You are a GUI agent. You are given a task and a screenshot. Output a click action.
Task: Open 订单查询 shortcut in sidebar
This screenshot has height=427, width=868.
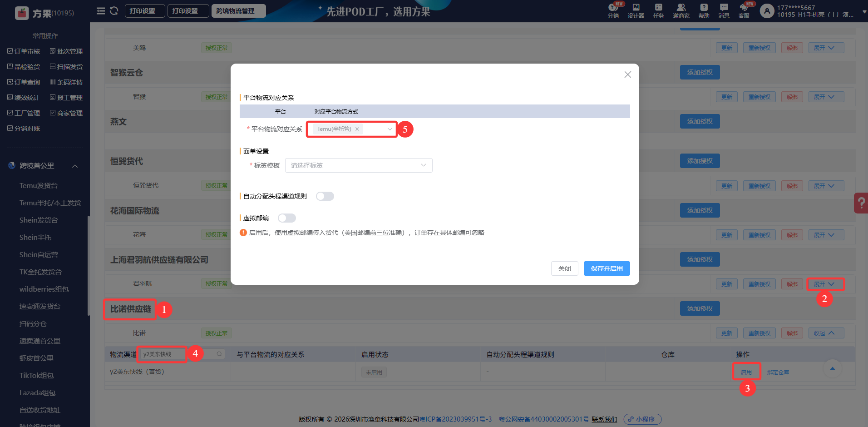click(x=24, y=82)
